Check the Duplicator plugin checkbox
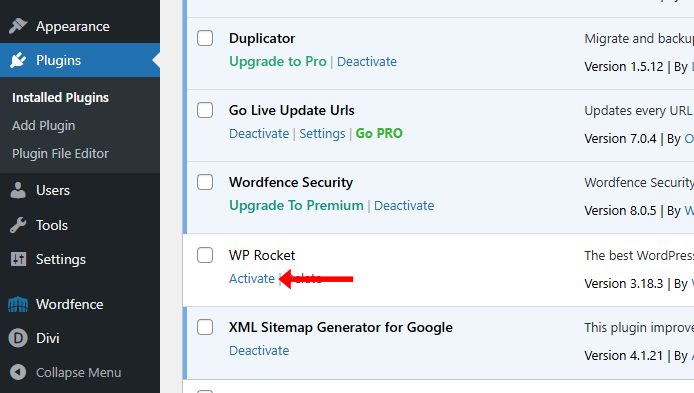This screenshot has height=393, width=694. point(205,38)
